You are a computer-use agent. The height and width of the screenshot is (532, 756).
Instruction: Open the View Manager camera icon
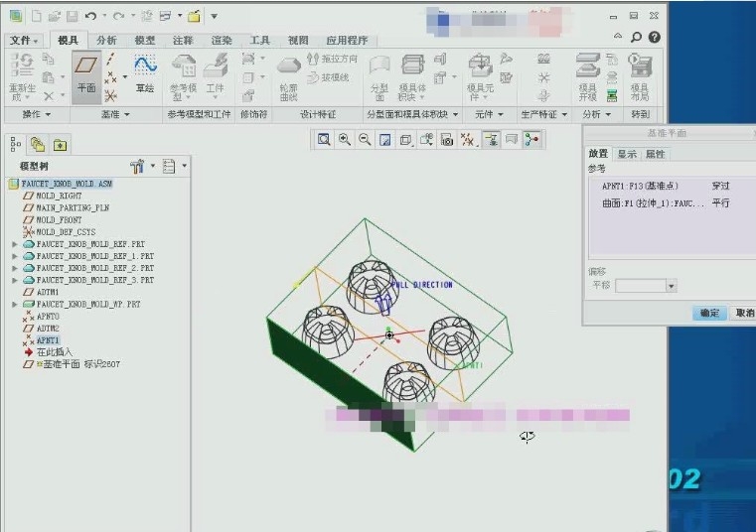click(447, 140)
